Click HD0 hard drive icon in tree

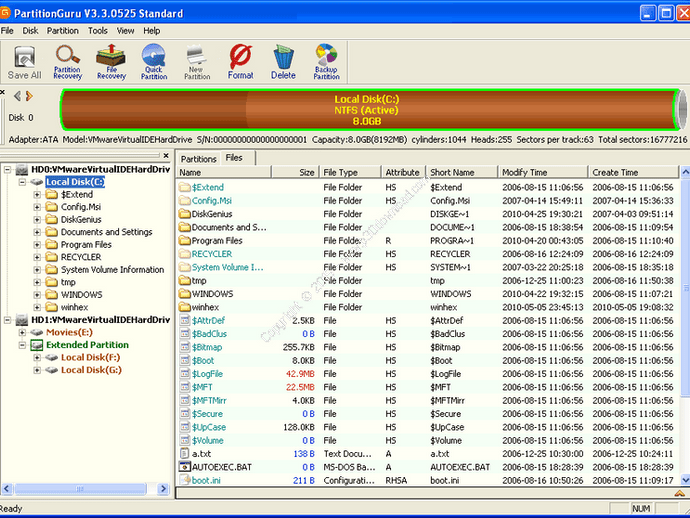click(22, 169)
